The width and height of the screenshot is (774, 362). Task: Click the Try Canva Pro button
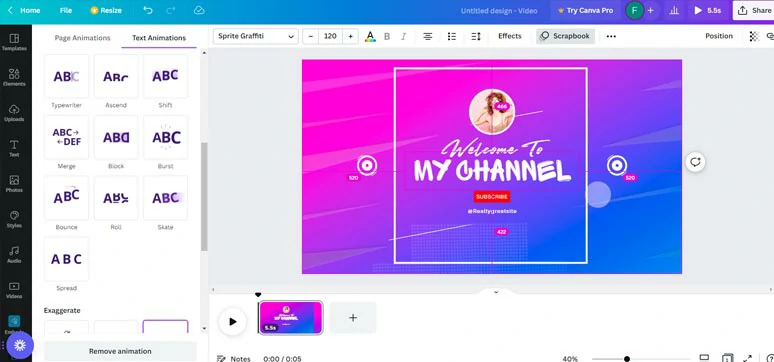[585, 10]
